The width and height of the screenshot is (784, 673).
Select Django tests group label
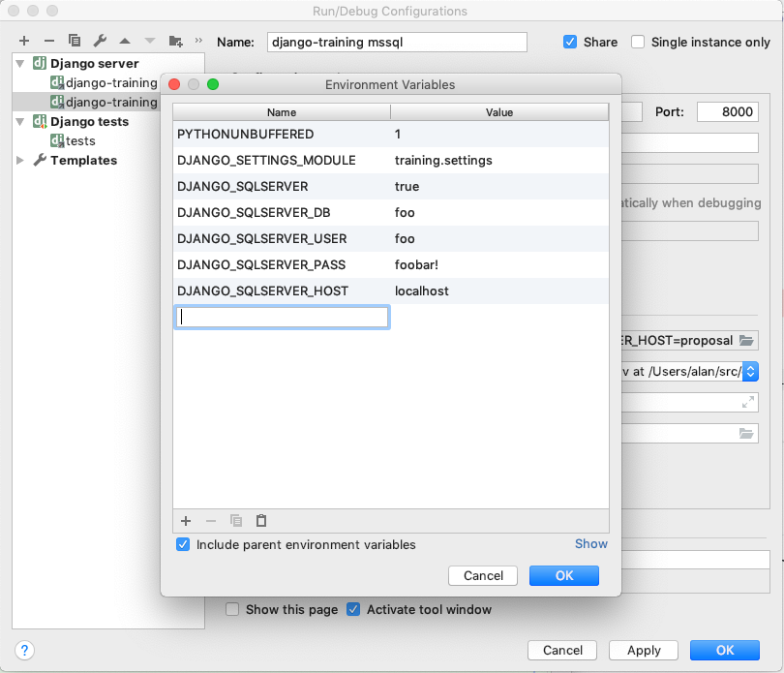pos(89,122)
